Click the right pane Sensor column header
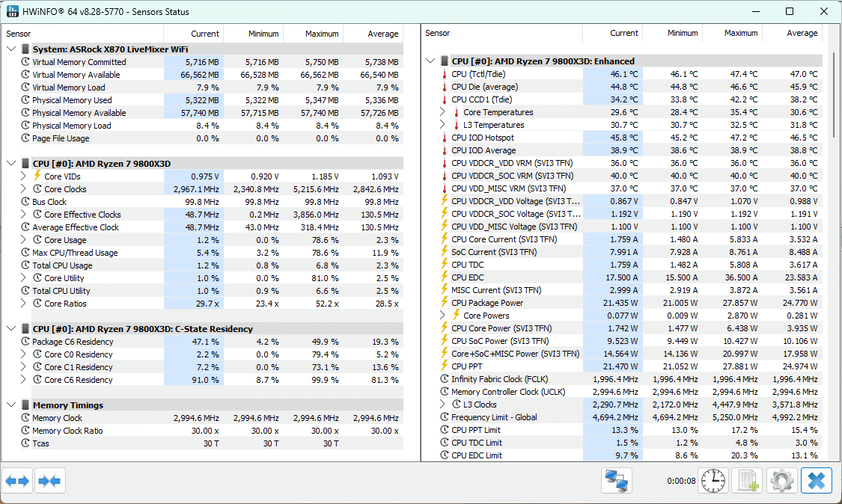This screenshot has width=842, height=504. (502, 34)
